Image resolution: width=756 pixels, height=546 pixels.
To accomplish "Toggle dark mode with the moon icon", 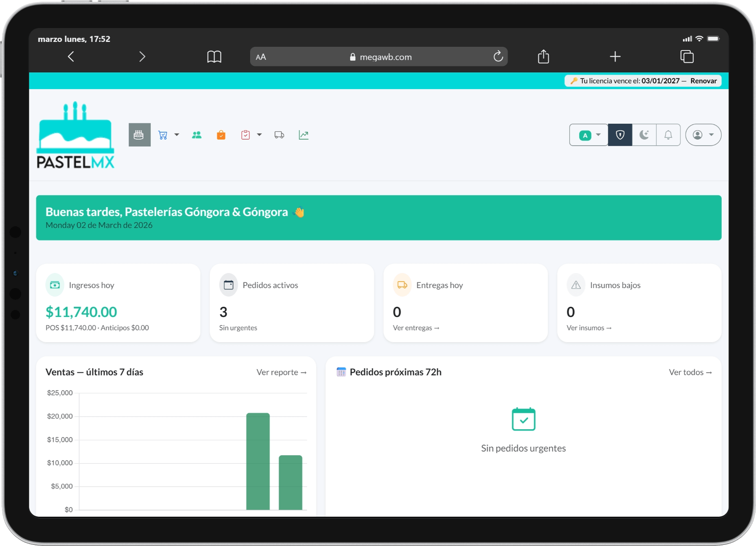I will [644, 135].
